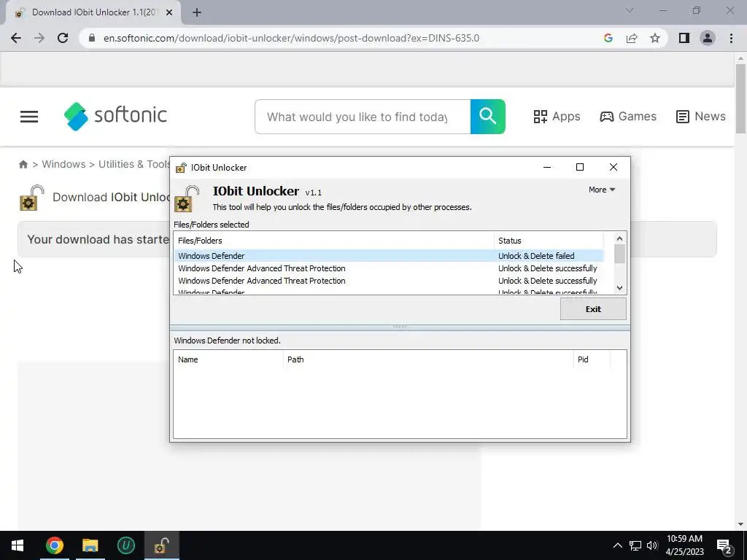Image resolution: width=747 pixels, height=560 pixels.
Task: Click the Path column header
Action: 428,359
